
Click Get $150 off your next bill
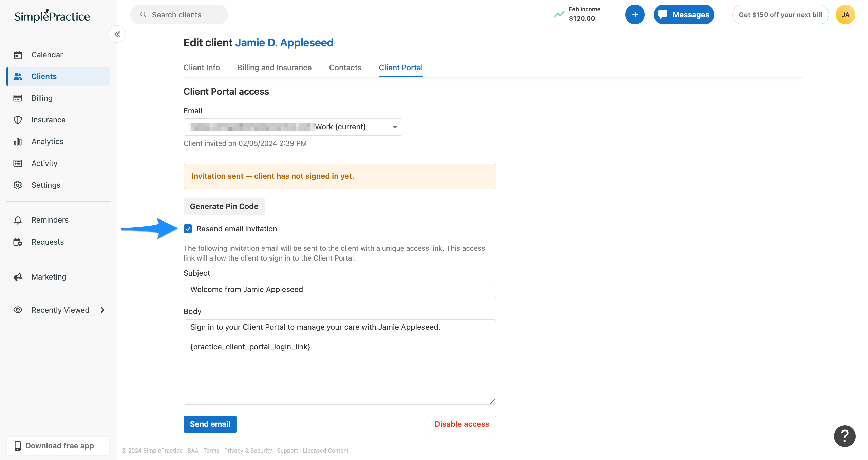(780, 15)
